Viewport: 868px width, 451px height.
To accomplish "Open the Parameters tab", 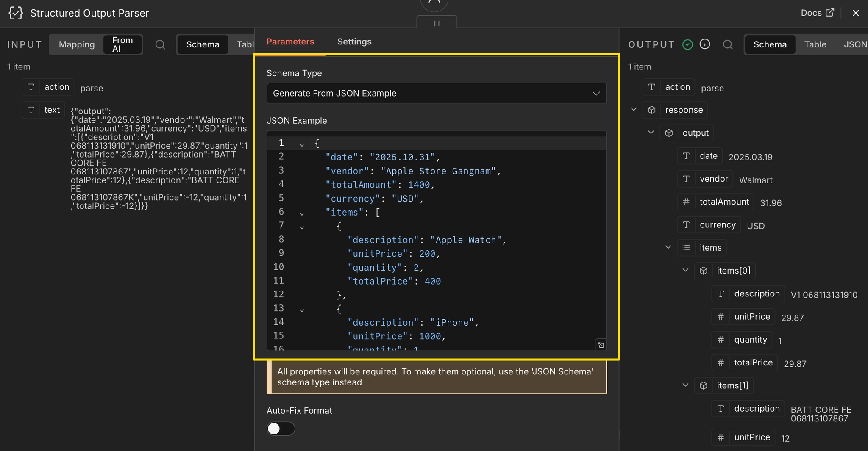I will [290, 42].
